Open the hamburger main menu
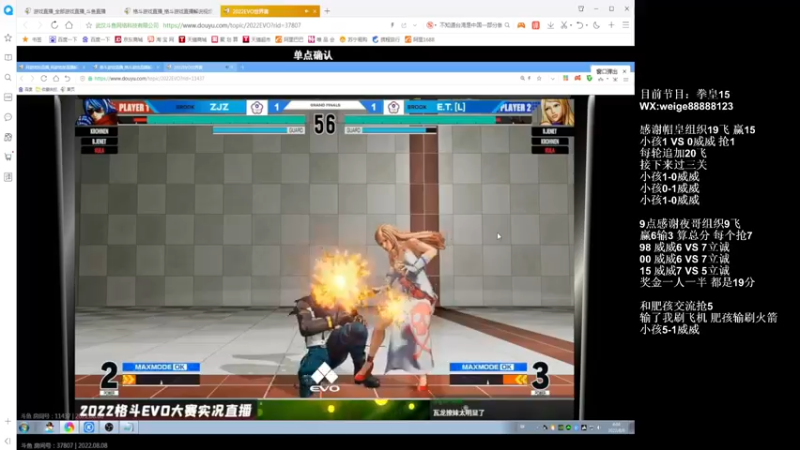This screenshot has height=450, width=800. 626,25
